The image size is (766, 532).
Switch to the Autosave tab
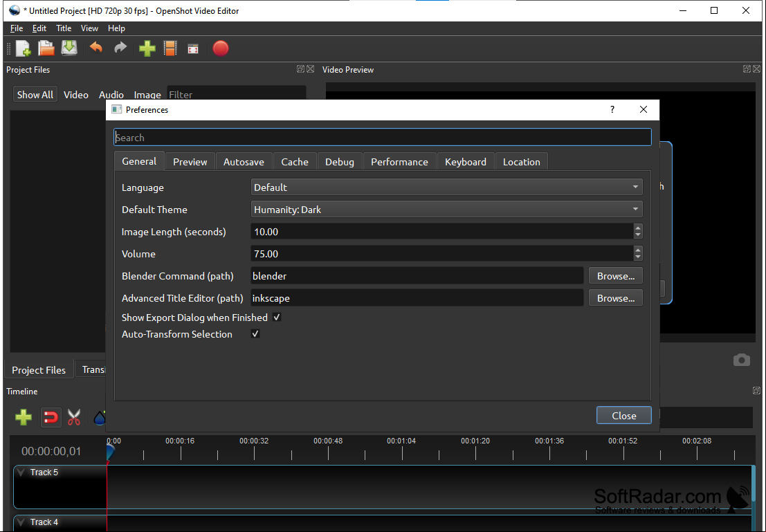click(x=244, y=162)
